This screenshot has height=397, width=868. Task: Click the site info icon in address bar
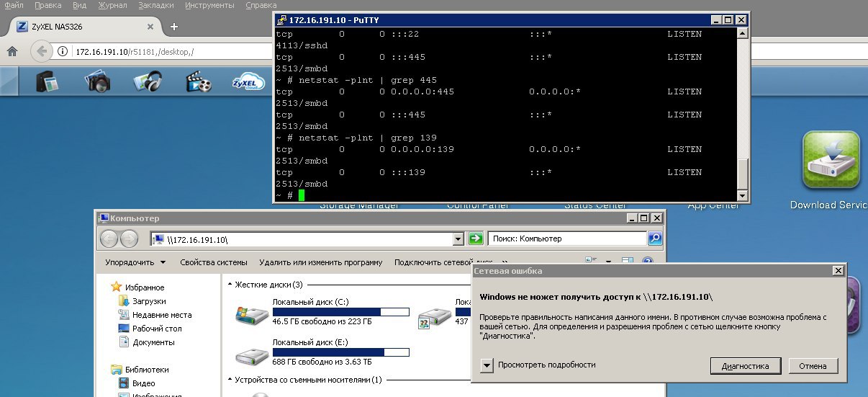[x=64, y=52]
